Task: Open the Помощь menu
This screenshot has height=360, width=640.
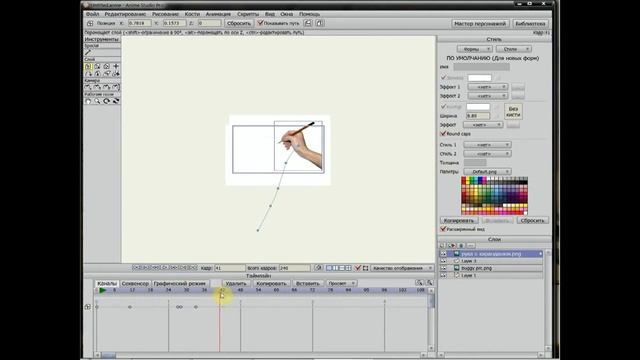Action: (309, 14)
